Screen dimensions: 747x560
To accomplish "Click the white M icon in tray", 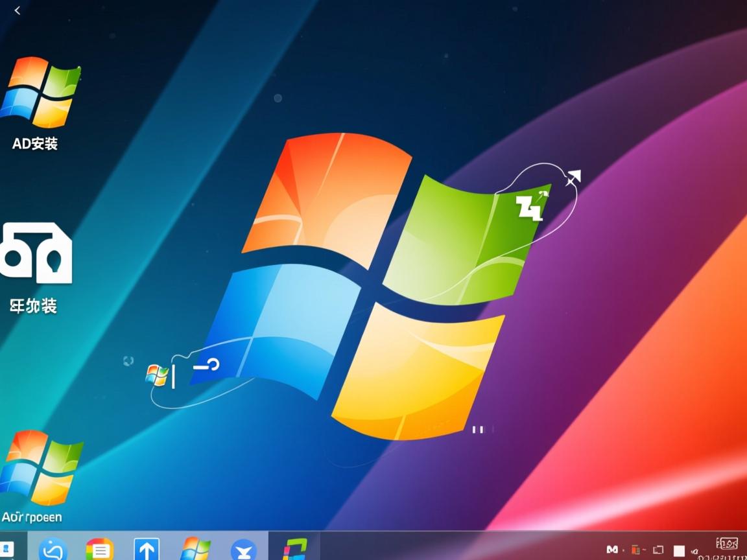I will [612, 550].
